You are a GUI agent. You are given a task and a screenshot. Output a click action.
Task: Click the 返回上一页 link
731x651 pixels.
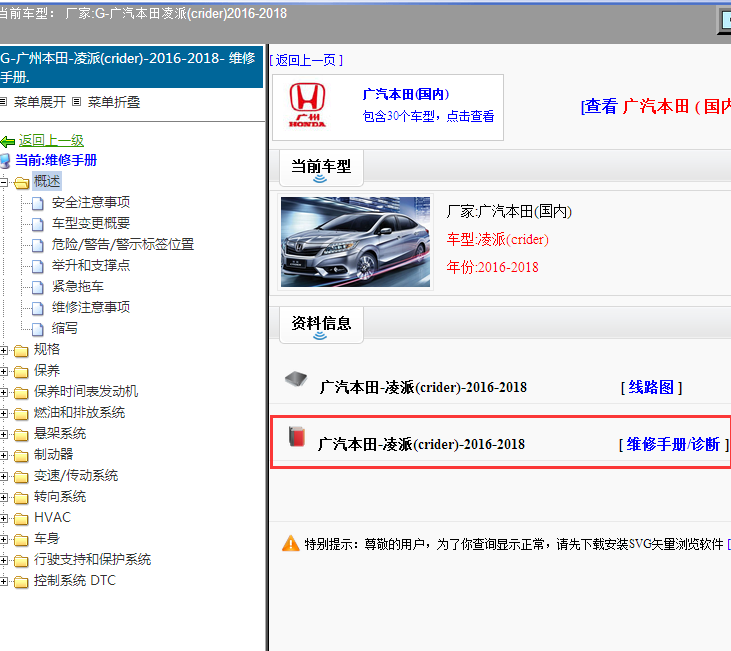pos(306,60)
